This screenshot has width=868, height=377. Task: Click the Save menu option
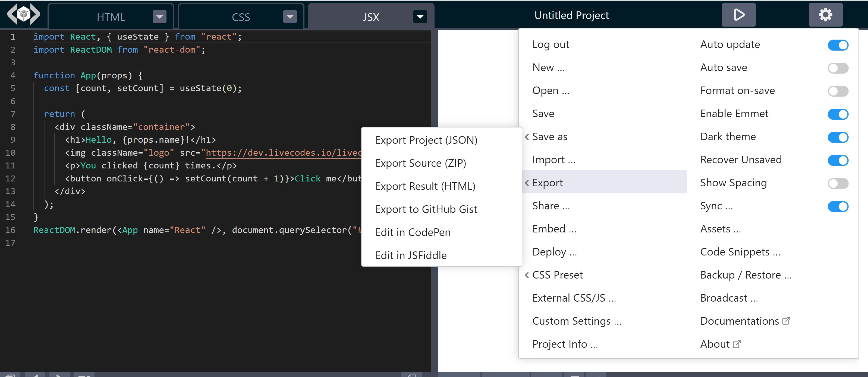point(543,113)
